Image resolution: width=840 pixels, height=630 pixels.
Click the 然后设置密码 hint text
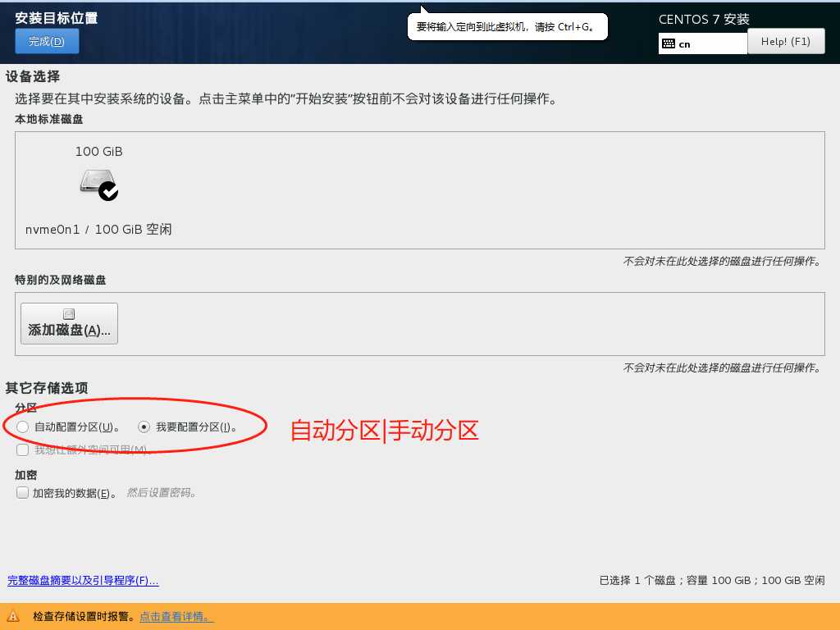(x=162, y=493)
